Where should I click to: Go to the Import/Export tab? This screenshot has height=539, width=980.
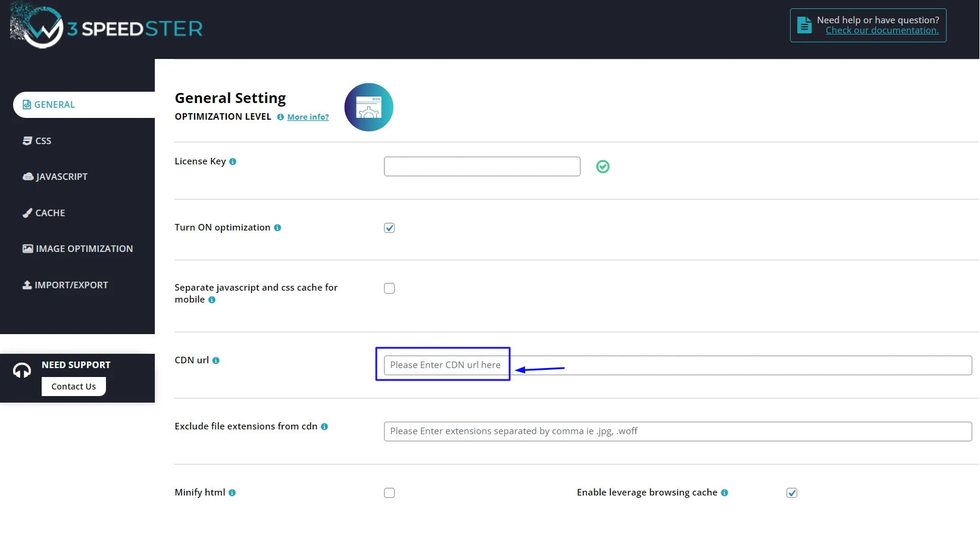click(71, 285)
